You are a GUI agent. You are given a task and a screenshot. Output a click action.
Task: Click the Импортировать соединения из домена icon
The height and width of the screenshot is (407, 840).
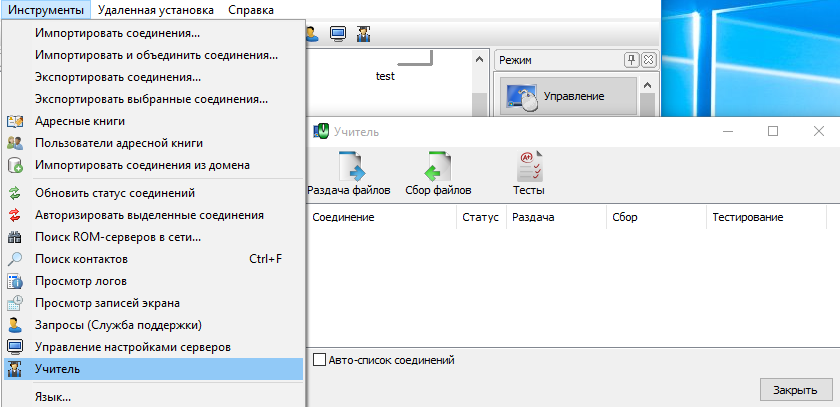tap(15, 165)
